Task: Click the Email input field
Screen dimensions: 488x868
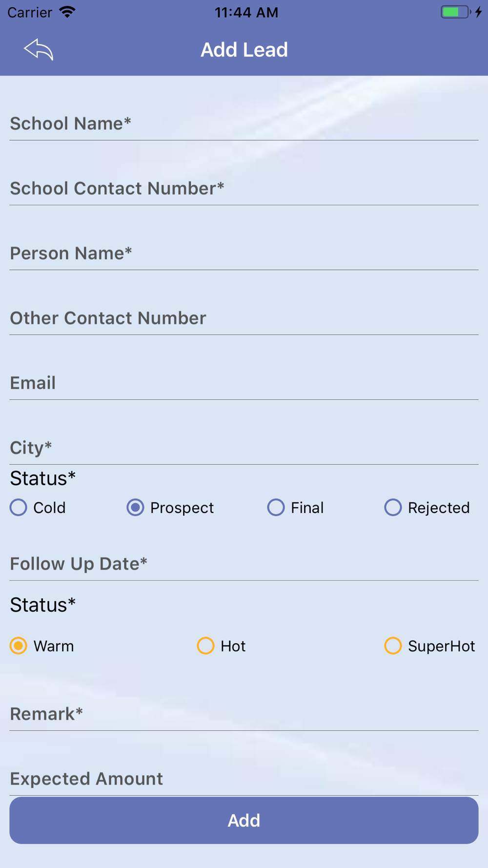Action: tap(244, 383)
